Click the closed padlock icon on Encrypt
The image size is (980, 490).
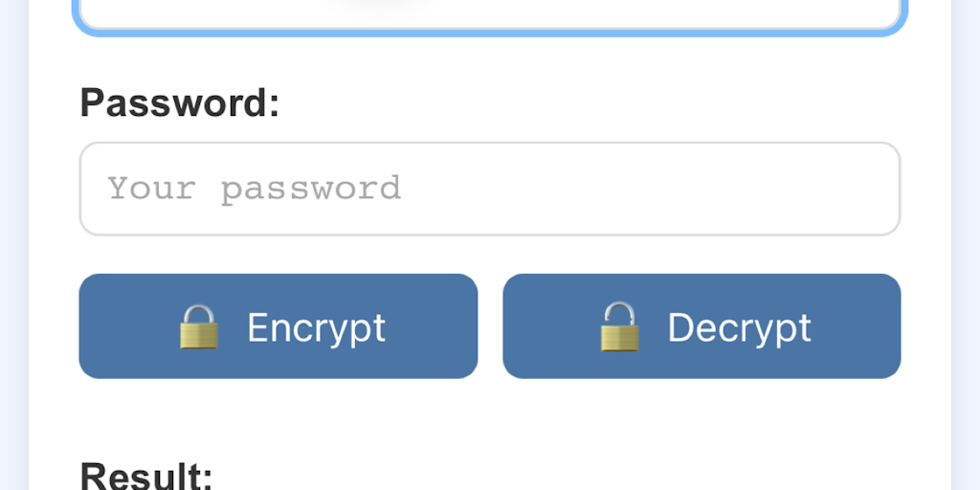pos(199,327)
